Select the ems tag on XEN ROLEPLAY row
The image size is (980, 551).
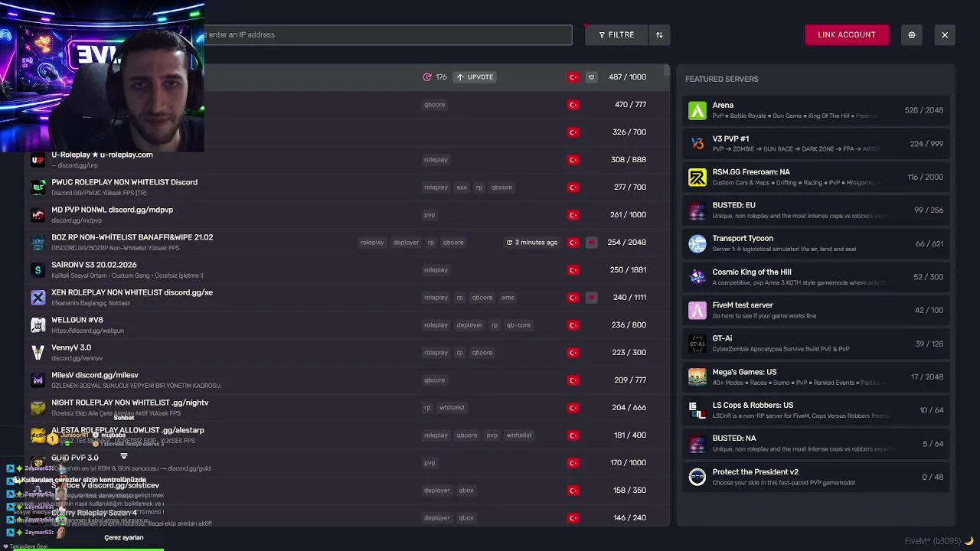[508, 297]
